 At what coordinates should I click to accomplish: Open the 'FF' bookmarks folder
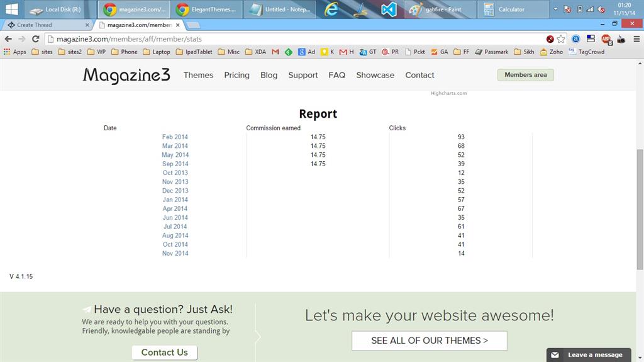click(461, 52)
